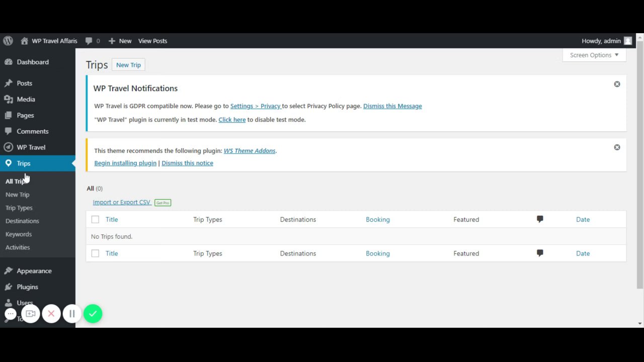Click the comments column icon in table header
Viewport: 644px width, 362px height.
(540, 219)
